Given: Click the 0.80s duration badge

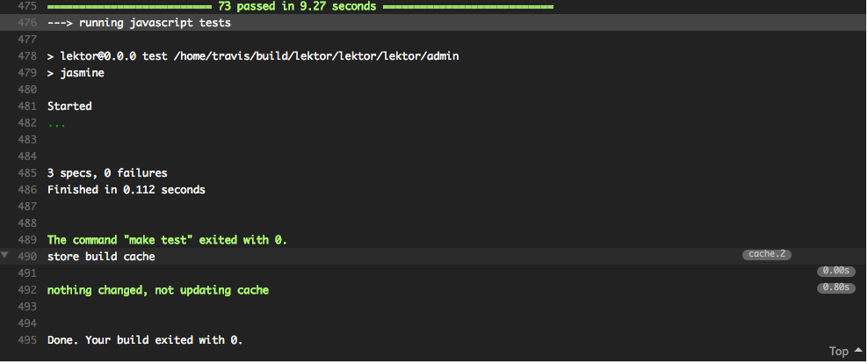Looking at the screenshot, I should 835,288.
